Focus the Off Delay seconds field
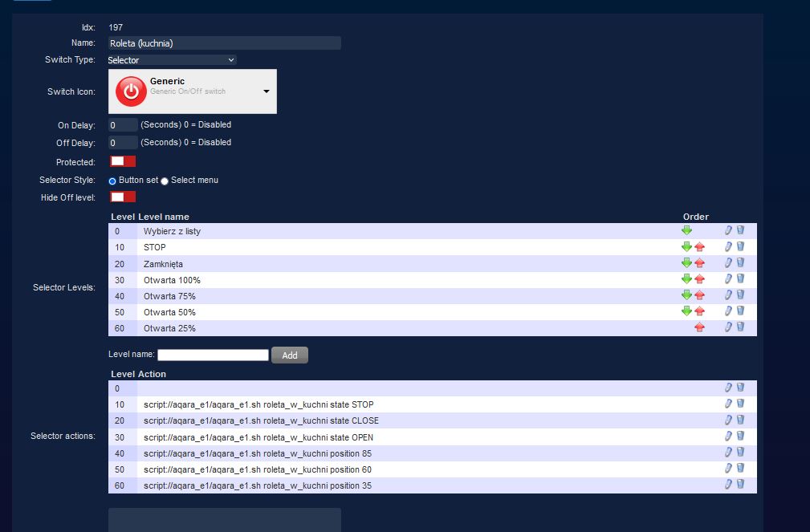The width and height of the screenshot is (810, 532). (x=123, y=143)
